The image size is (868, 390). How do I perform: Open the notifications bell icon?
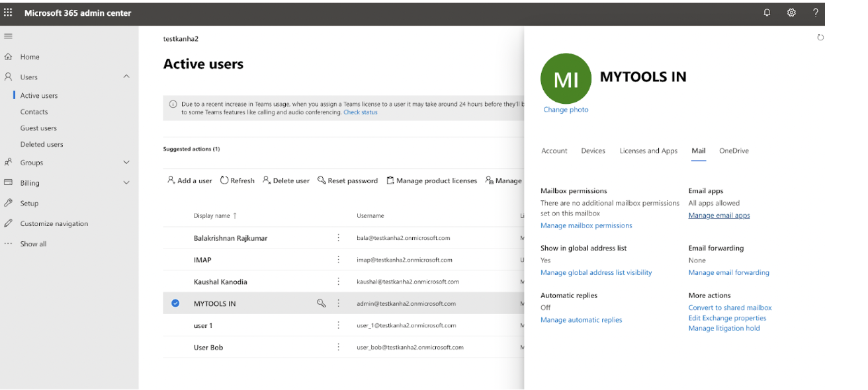pos(767,13)
